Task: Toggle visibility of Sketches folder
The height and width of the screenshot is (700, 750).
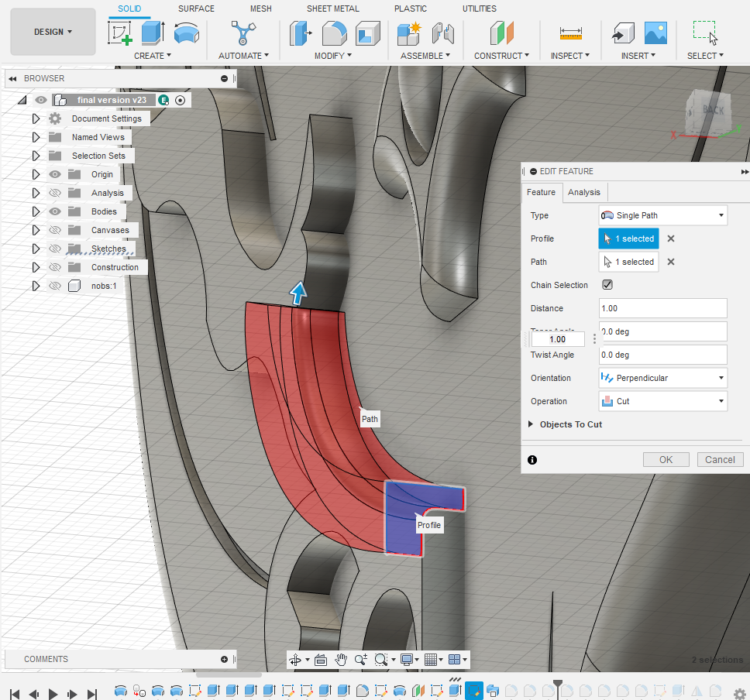Action: coord(55,249)
